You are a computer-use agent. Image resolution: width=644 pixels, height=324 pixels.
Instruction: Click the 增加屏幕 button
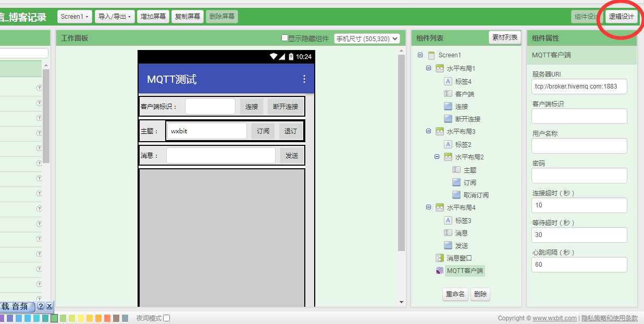[x=153, y=17]
